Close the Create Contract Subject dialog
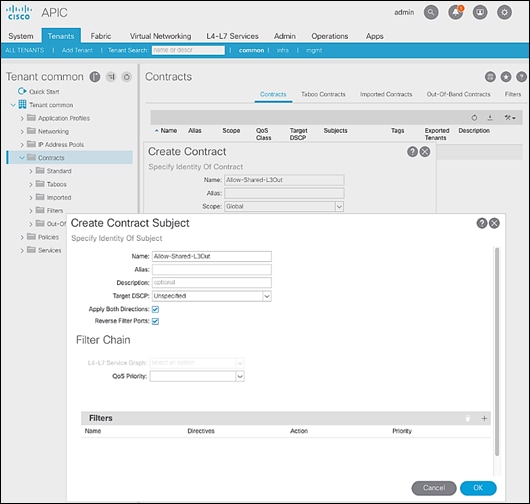 click(x=494, y=223)
